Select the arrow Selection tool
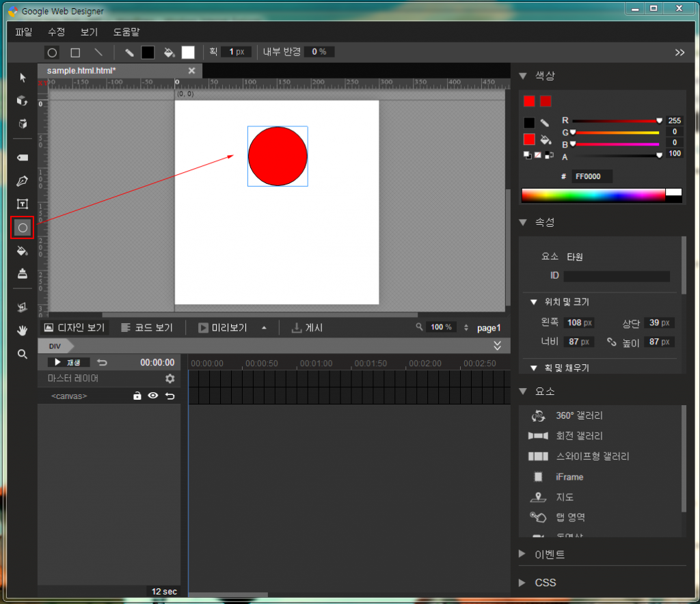Screen dimensions: 700x604 (23, 78)
